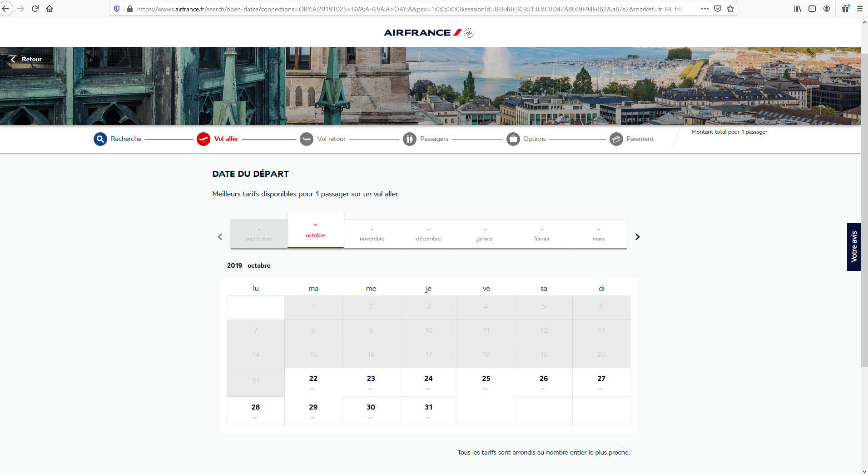The height and width of the screenshot is (475, 868).
Task: Toggle the browser sidebar panel
Action: [x=812, y=9]
